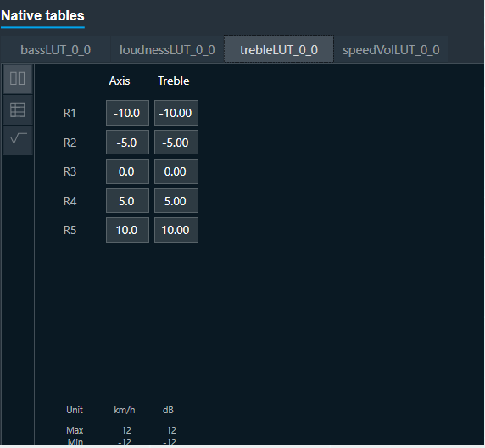Click the dB unit label

168,410
